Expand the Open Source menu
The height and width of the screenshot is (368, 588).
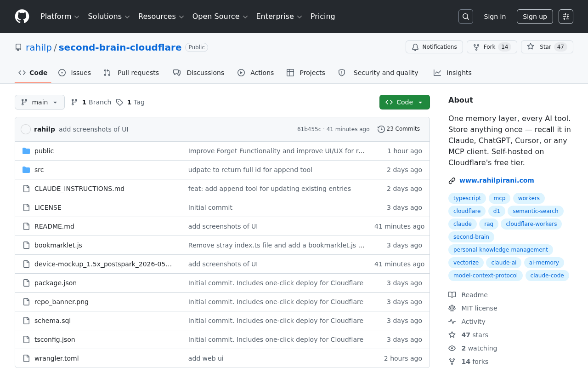tap(220, 17)
